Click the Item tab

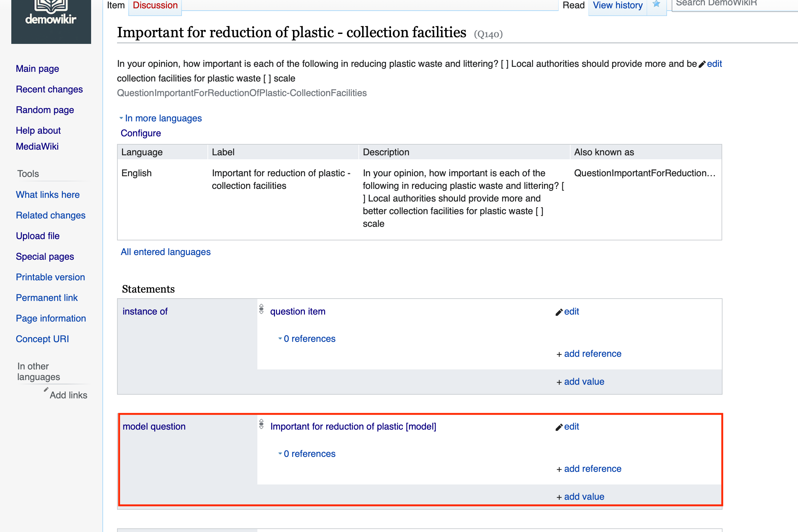116,5
